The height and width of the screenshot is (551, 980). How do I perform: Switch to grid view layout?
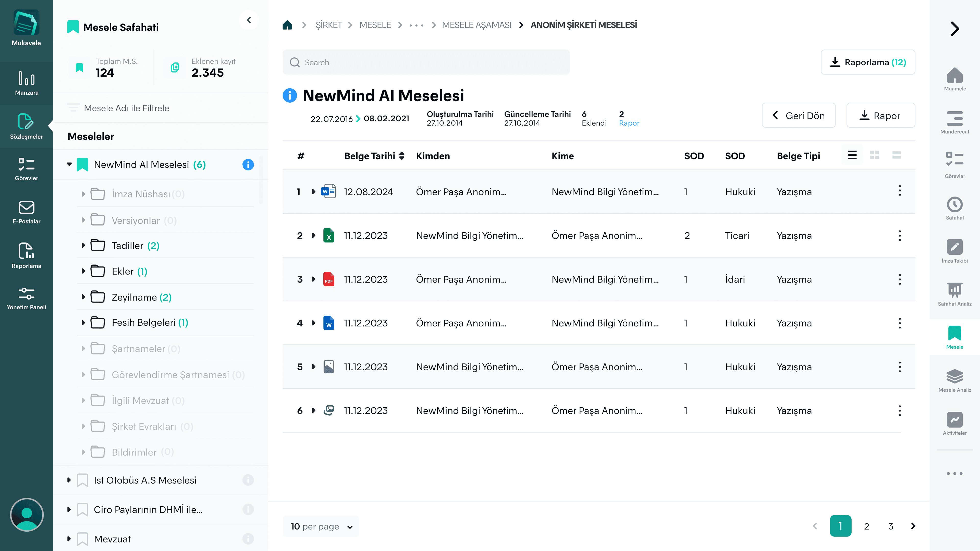(874, 155)
